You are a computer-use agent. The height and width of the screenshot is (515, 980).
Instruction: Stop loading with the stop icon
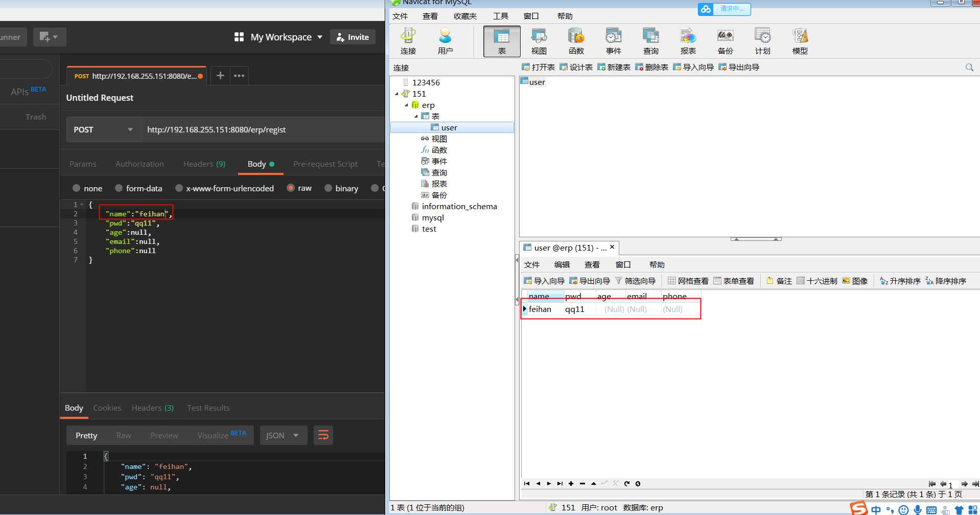[638, 483]
